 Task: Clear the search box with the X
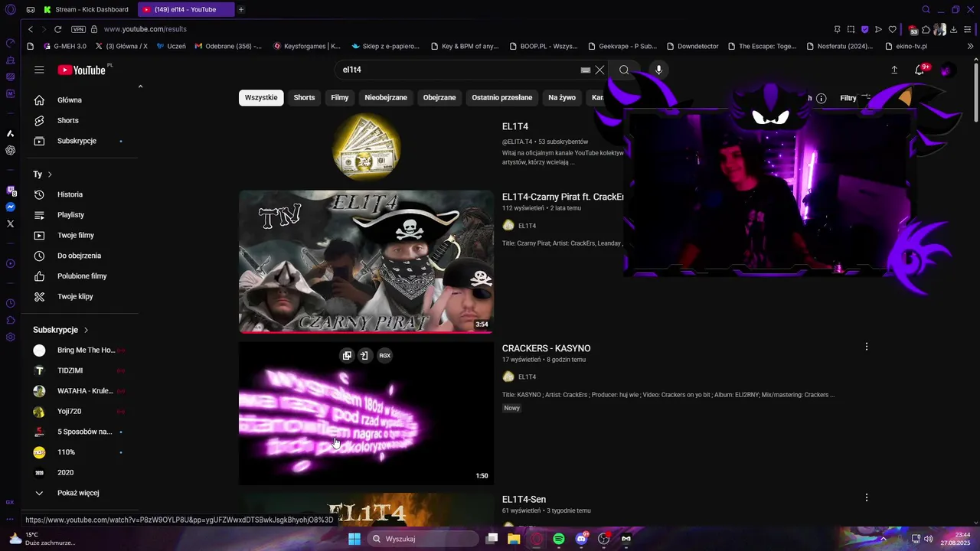pos(599,70)
